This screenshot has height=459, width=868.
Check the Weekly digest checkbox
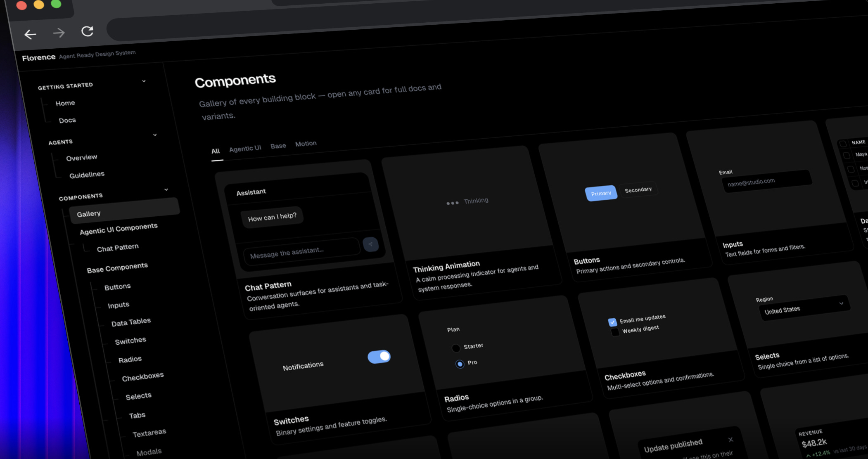[615, 332]
